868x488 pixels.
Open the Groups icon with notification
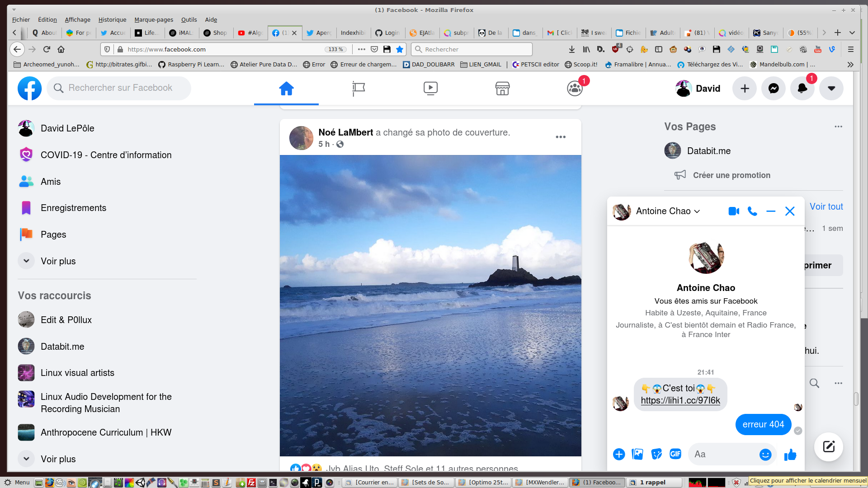click(x=575, y=88)
